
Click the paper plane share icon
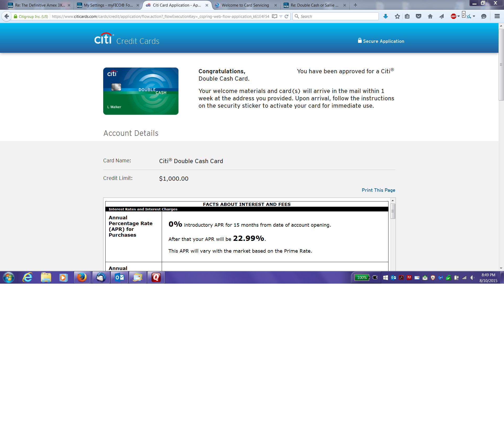click(x=442, y=16)
